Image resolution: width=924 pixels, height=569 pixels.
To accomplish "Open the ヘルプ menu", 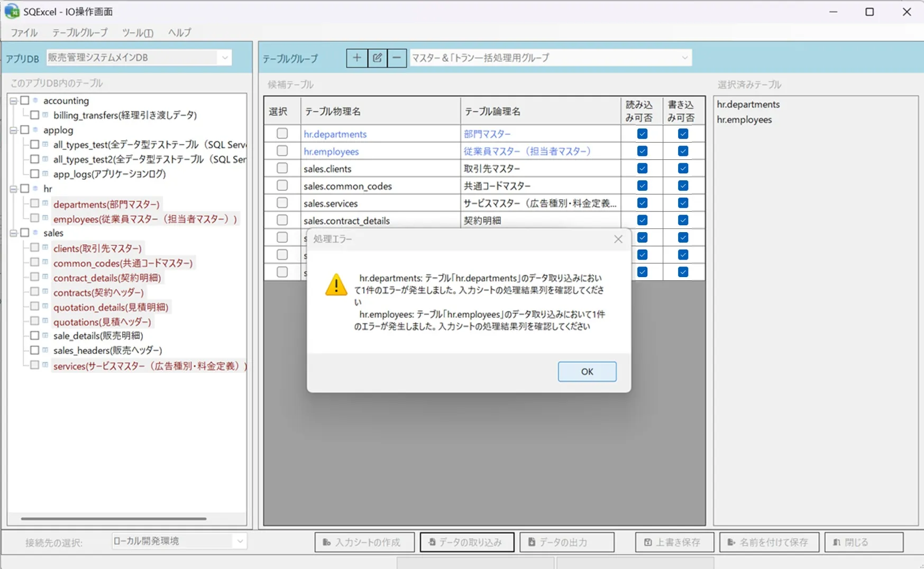I will (180, 32).
